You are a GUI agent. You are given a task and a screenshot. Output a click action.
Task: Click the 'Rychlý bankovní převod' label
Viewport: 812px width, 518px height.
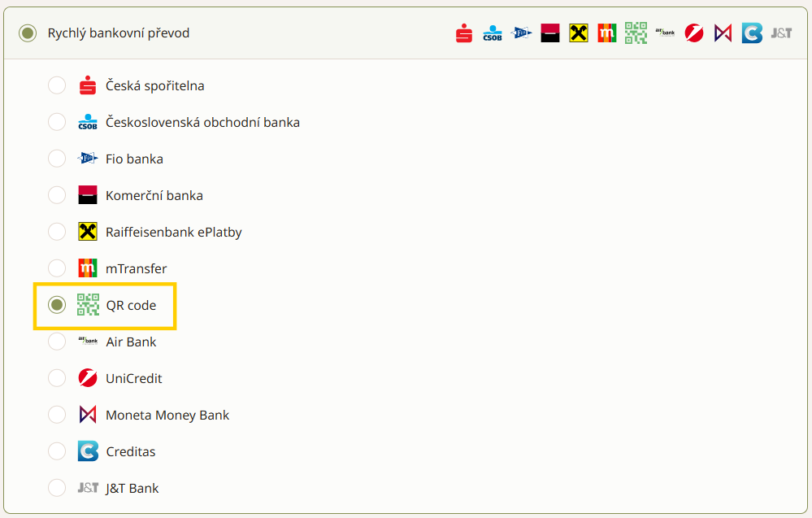[119, 33]
